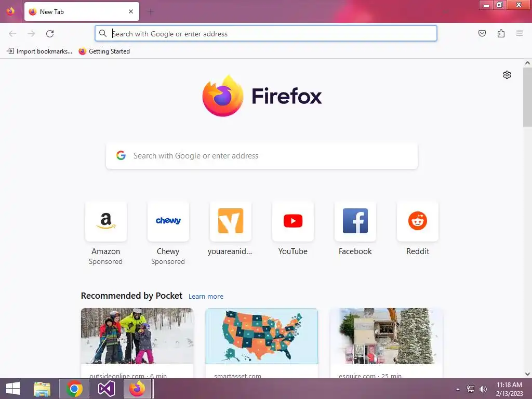
Task: Open the YouTube shortcut tile
Action: 293,229
